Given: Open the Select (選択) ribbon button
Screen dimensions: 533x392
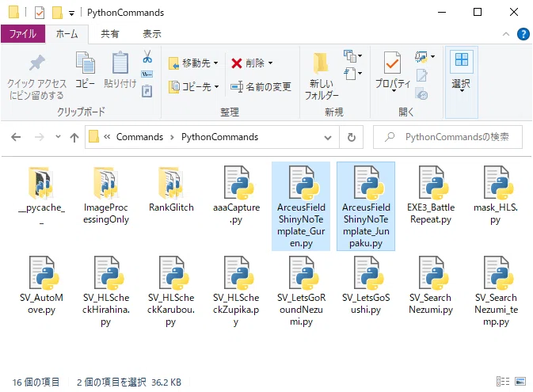Looking at the screenshot, I should 461,82.
